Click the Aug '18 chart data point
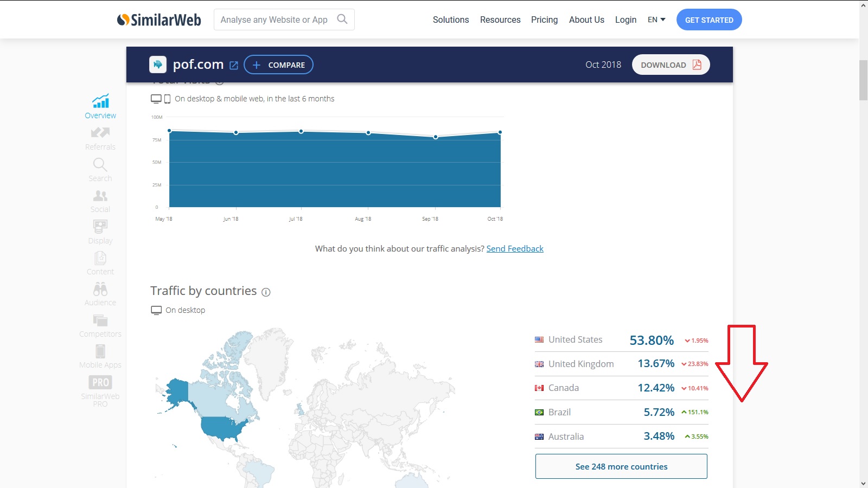868x488 pixels. pyautogui.click(x=368, y=132)
